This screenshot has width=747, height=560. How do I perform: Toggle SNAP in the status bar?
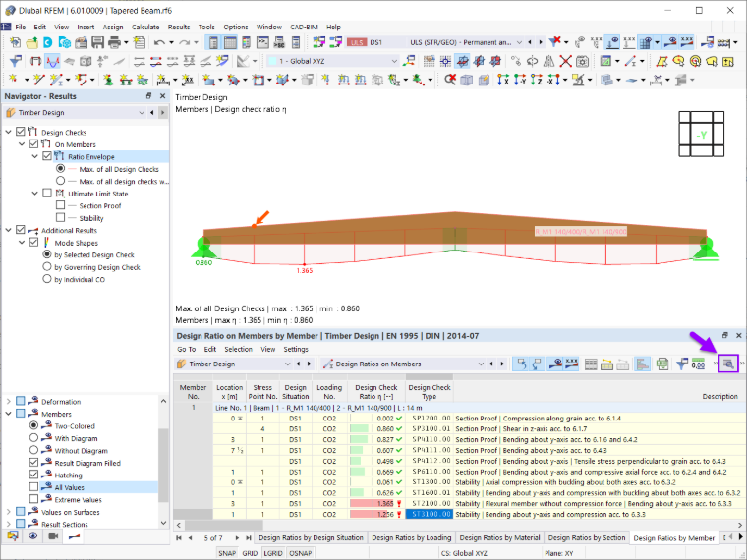[x=227, y=553]
